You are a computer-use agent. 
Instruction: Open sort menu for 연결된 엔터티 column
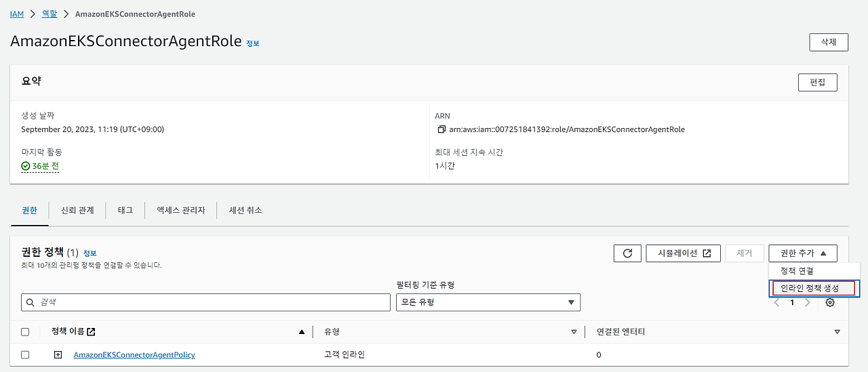pyautogui.click(x=837, y=332)
